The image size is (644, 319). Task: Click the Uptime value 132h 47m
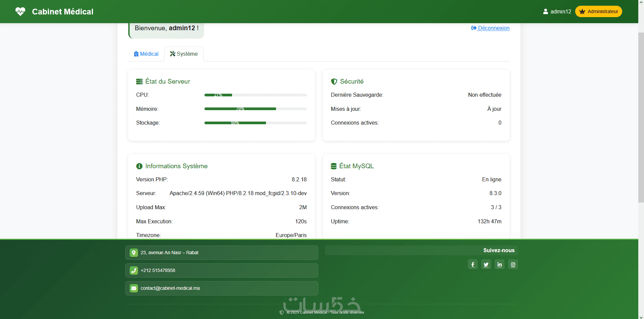pos(490,222)
